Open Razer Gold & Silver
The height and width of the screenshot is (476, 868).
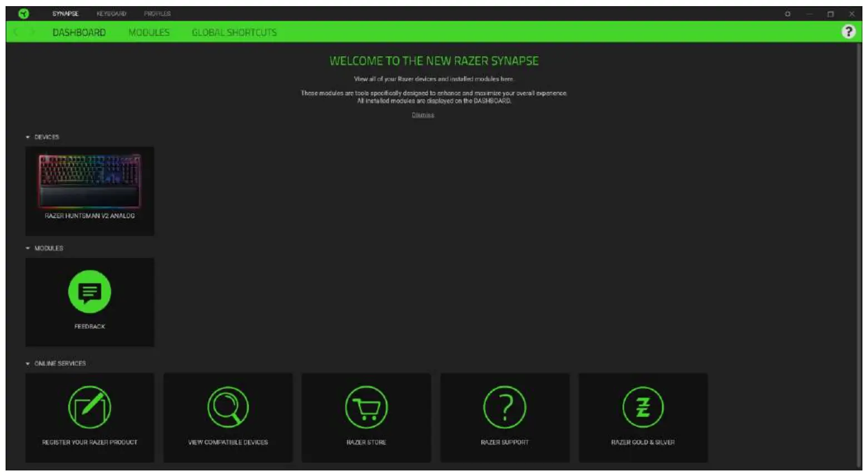pyautogui.click(x=643, y=409)
